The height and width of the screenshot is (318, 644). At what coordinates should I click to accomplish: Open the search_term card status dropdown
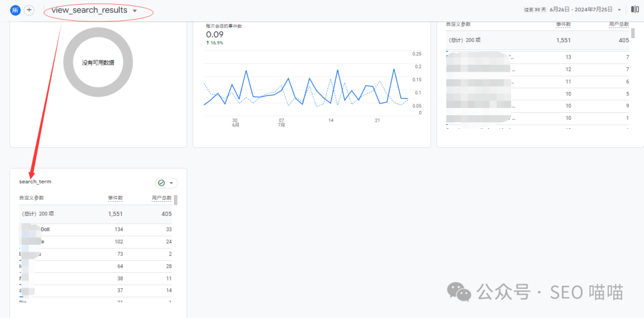coord(171,183)
